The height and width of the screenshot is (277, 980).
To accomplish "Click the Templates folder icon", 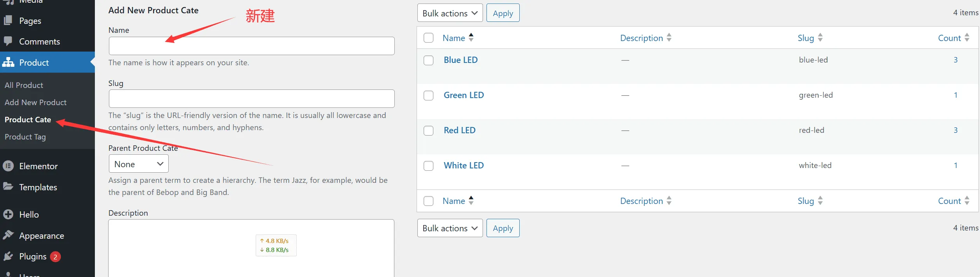I will [x=8, y=186].
